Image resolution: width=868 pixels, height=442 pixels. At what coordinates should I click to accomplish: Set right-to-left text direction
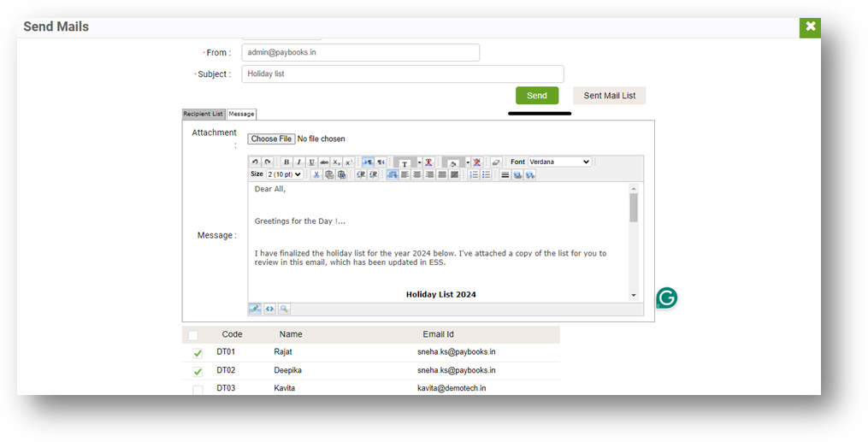tap(381, 162)
